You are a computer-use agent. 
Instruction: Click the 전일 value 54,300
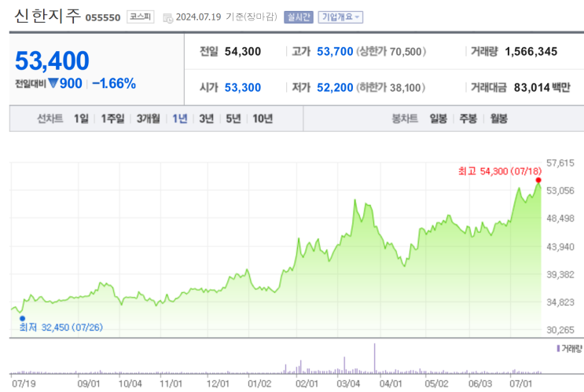click(x=242, y=51)
